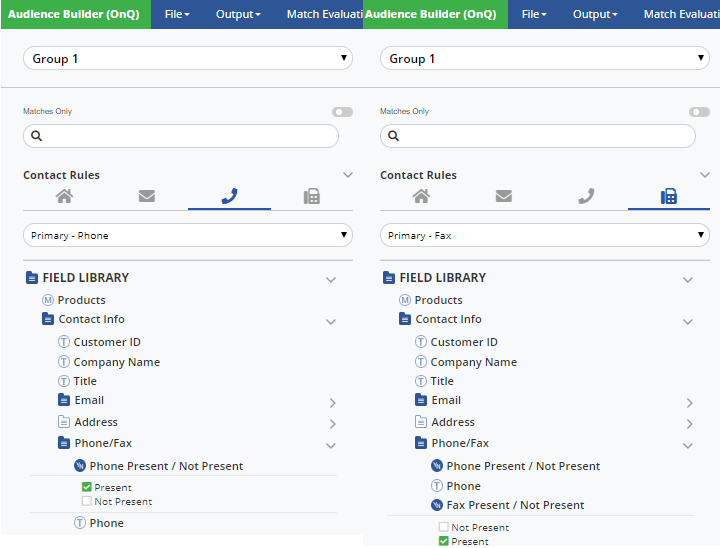This screenshot has height=548, width=720.
Task: Click the search input box in the right panel
Action: pyautogui.click(x=545, y=136)
